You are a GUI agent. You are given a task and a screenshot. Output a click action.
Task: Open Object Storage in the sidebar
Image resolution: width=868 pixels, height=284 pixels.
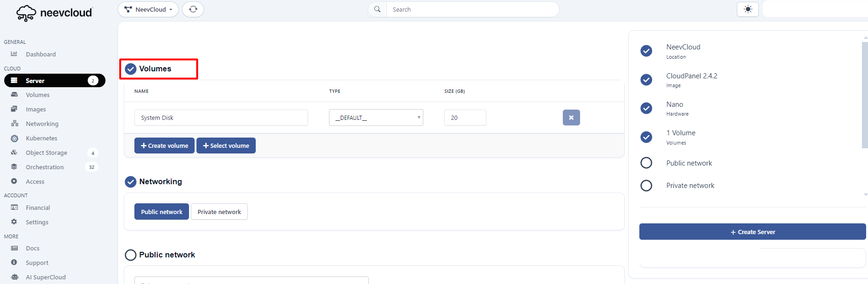46,153
